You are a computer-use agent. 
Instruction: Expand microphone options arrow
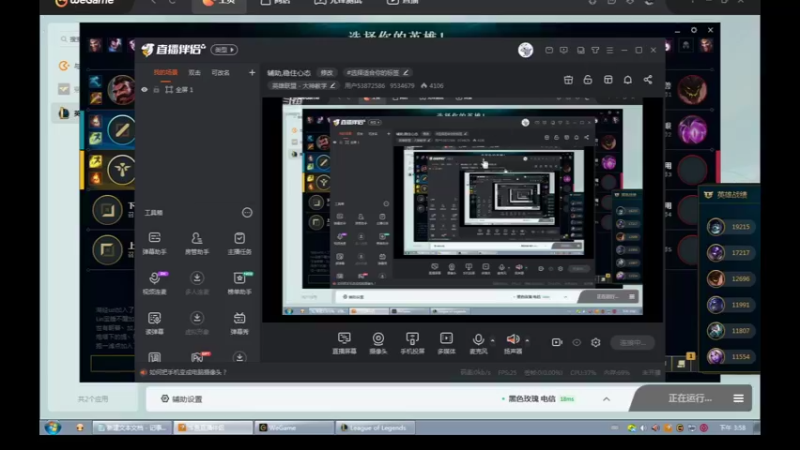(x=492, y=340)
